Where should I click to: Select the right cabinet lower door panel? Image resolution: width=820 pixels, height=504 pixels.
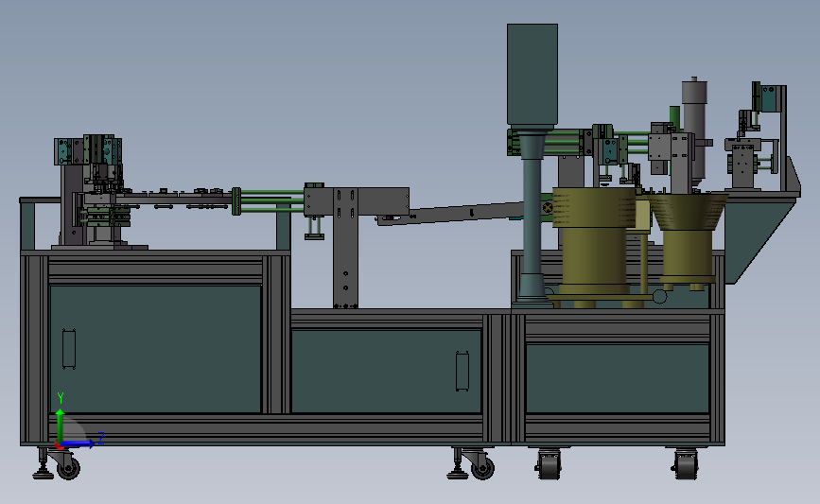click(x=617, y=378)
